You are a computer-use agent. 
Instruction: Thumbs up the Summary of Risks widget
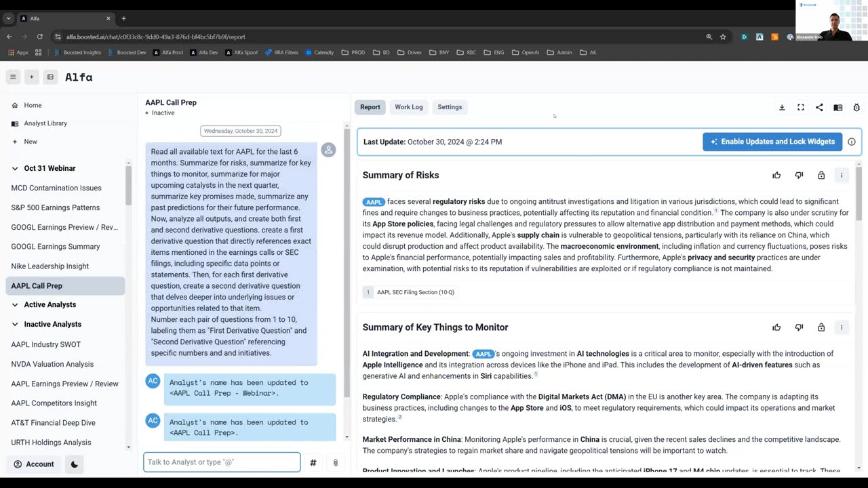[x=776, y=176]
